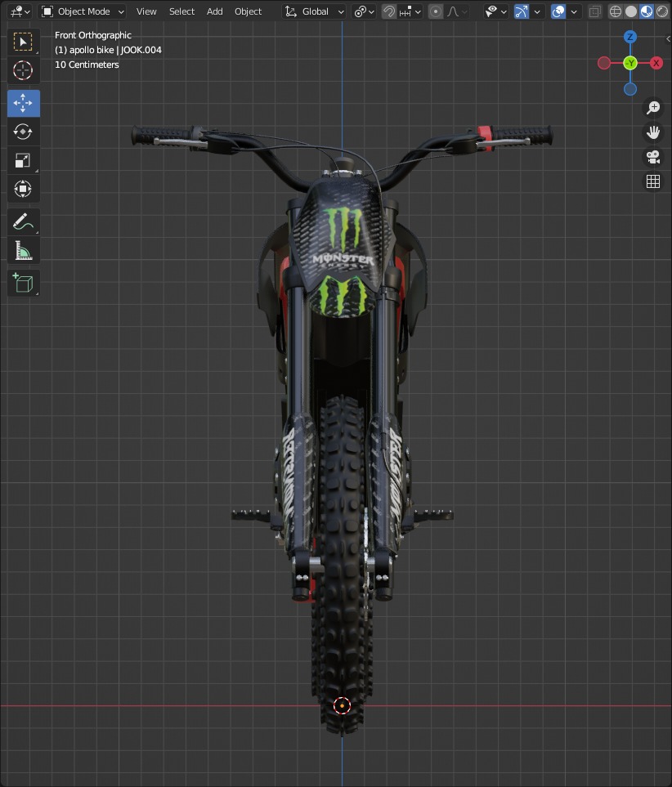Screen dimensions: 672x787
Task: Select the Move tool
Action: pos(23,104)
